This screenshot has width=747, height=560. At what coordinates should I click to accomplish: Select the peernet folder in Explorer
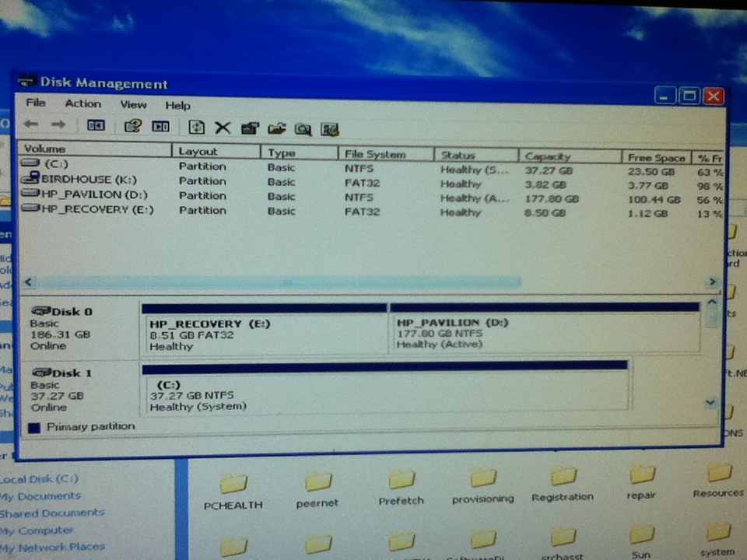[317, 489]
